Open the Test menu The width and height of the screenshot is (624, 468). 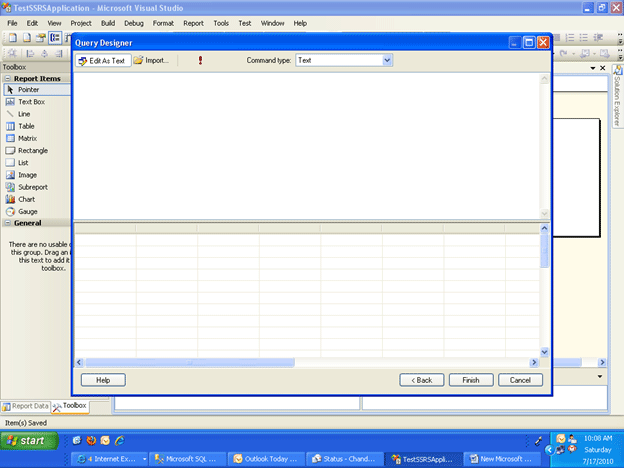(x=245, y=23)
